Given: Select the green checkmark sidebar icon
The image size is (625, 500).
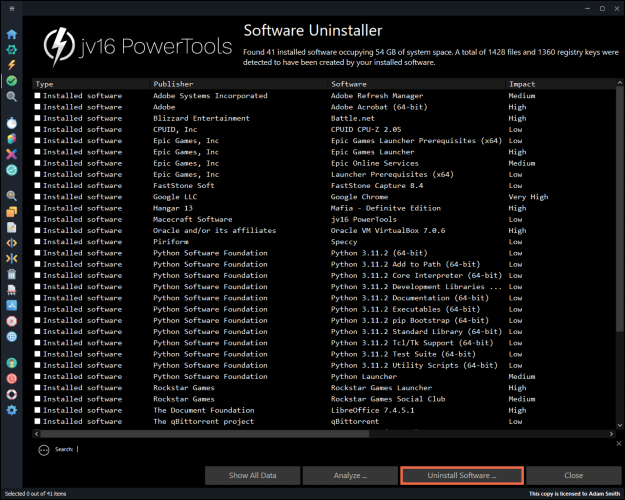Looking at the screenshot, I should tap(12, 81).
